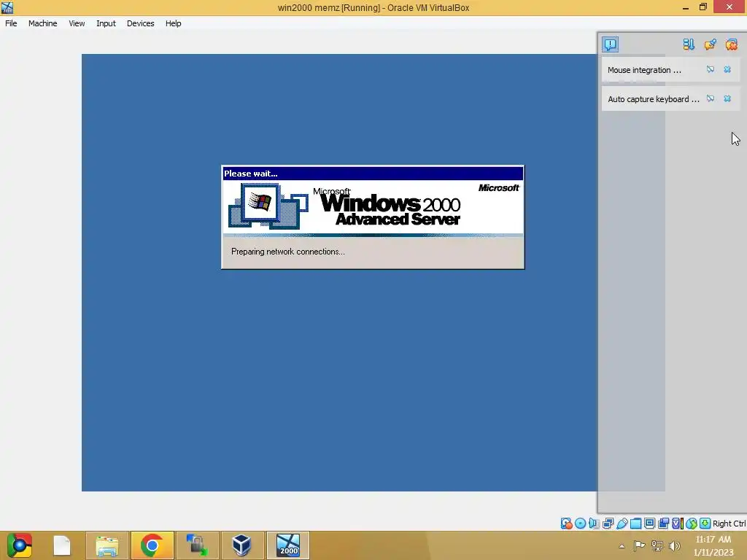Open the blank document taskbar icon

(62, 545)
